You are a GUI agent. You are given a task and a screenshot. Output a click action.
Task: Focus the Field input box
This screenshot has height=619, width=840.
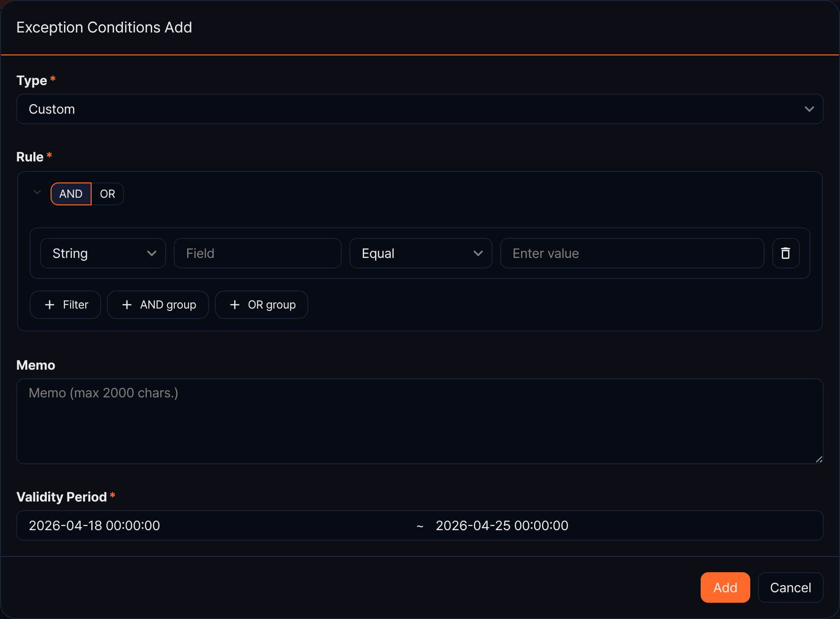pos(258,253)
